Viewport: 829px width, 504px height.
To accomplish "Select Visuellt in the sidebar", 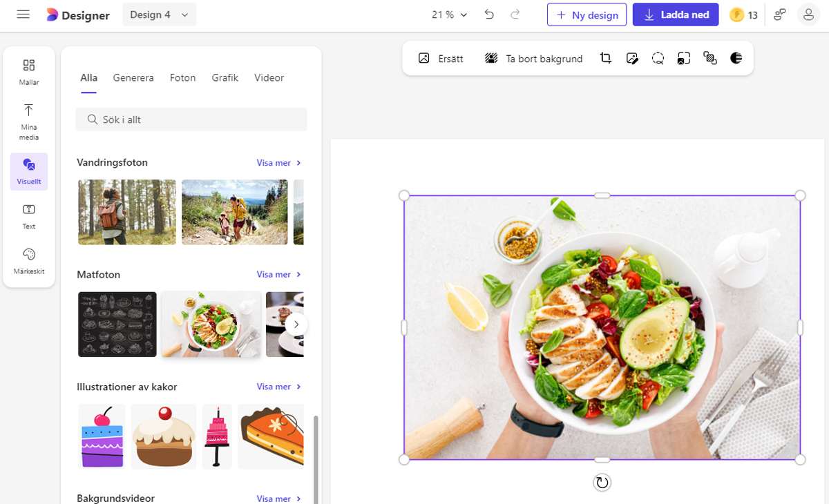I will tap(29, 171).
